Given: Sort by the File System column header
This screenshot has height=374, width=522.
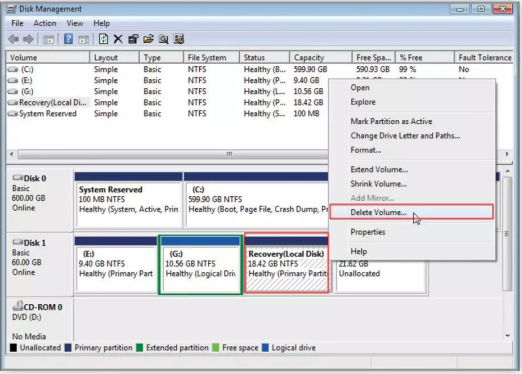Looking at the screenshot, I should pos(211,58).
